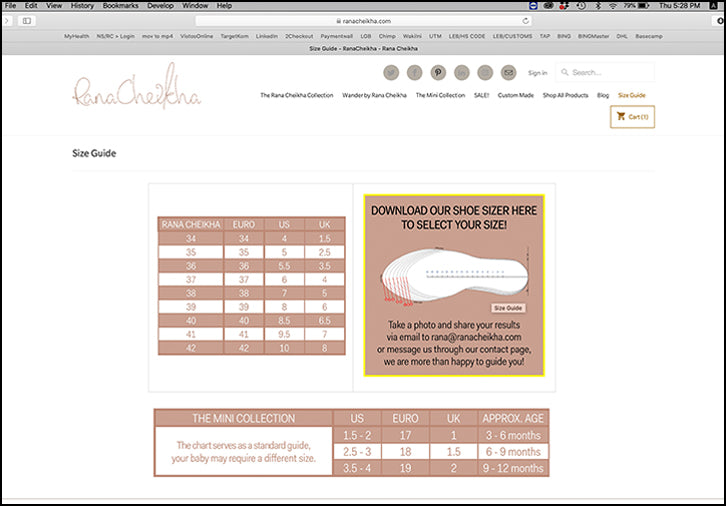Open the Bookmarks menu
726x506 pixels.
[x=121, y=6]
